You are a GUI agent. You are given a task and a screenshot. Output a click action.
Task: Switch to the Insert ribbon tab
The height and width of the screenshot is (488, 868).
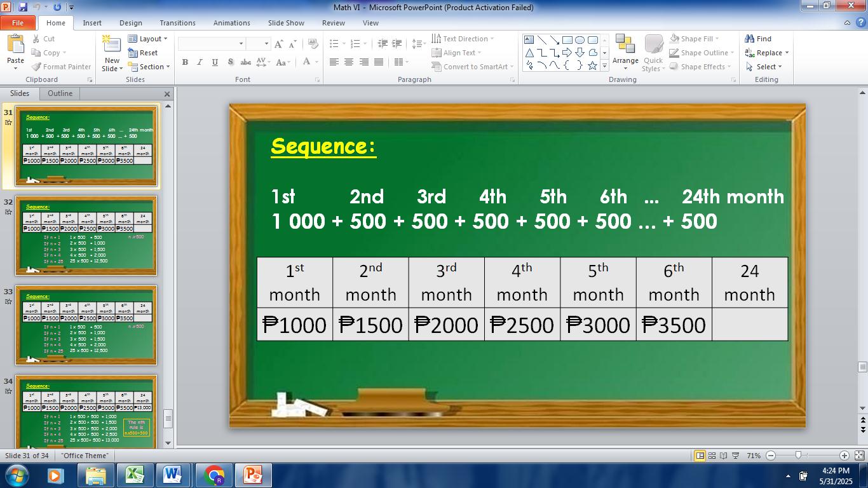pos(92,23)
